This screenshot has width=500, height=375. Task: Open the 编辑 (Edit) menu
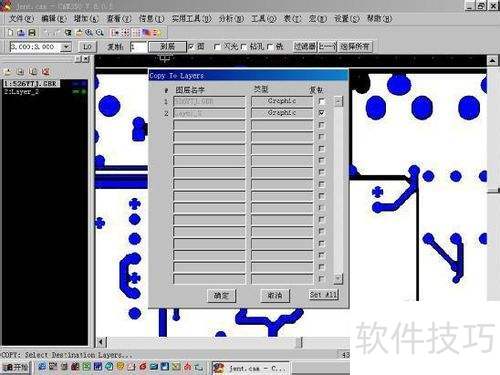tap(53, 18)
